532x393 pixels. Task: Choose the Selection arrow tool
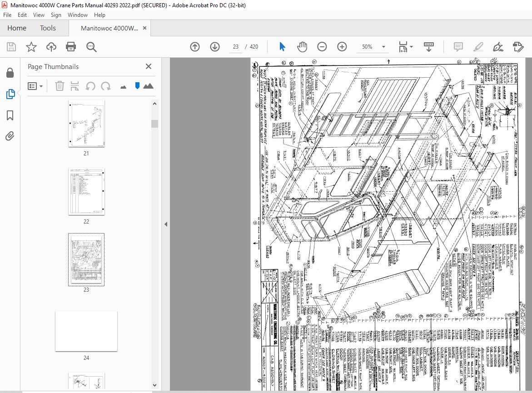[282, 47]
